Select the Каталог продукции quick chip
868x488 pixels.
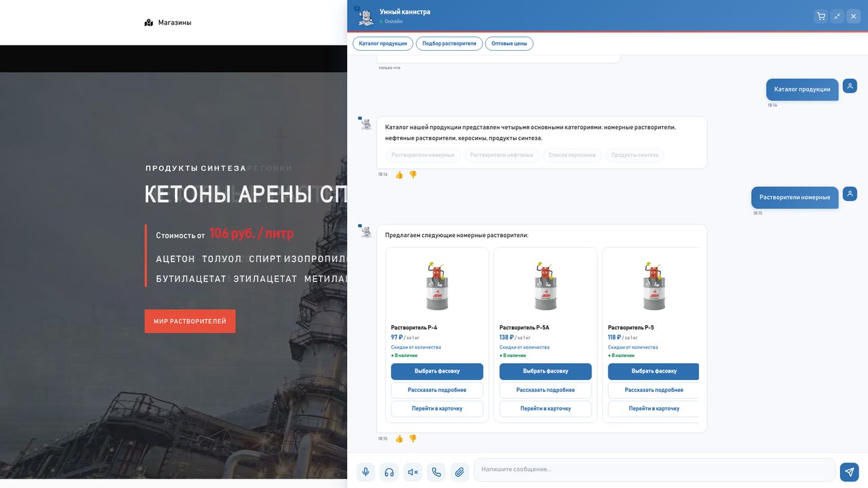(383, 43)
